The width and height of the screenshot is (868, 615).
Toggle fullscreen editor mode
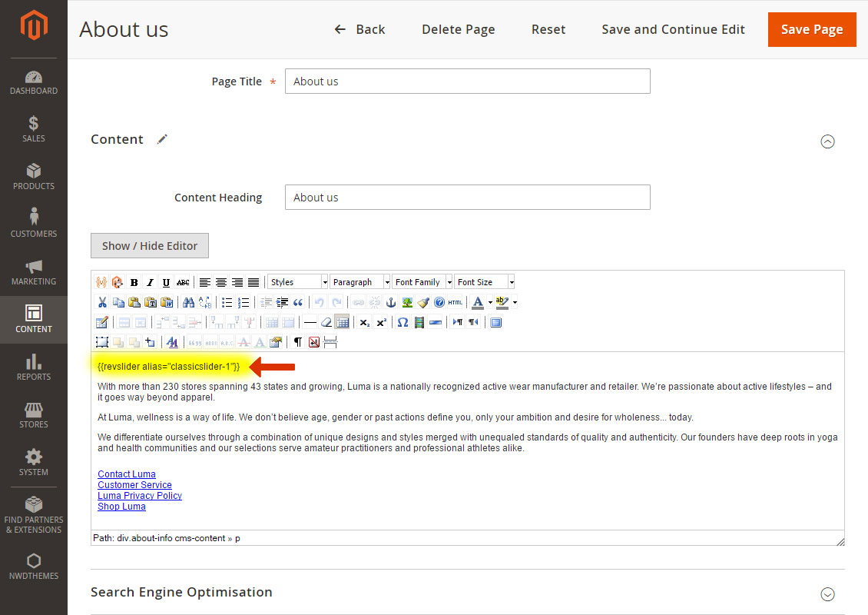[496, 322]
